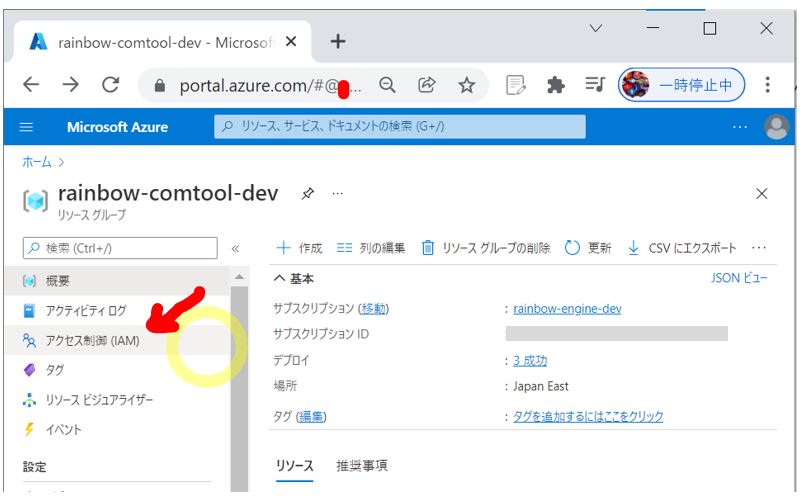804x499 pixels.
Task: Open the tab search chevron
Action: point(596,28)
